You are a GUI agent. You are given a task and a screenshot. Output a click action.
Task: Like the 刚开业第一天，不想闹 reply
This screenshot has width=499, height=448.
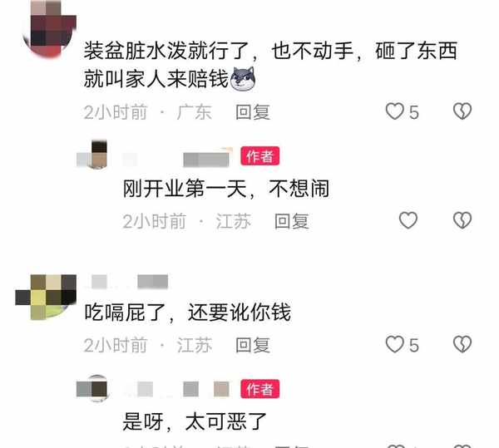(x=408, y=220)
